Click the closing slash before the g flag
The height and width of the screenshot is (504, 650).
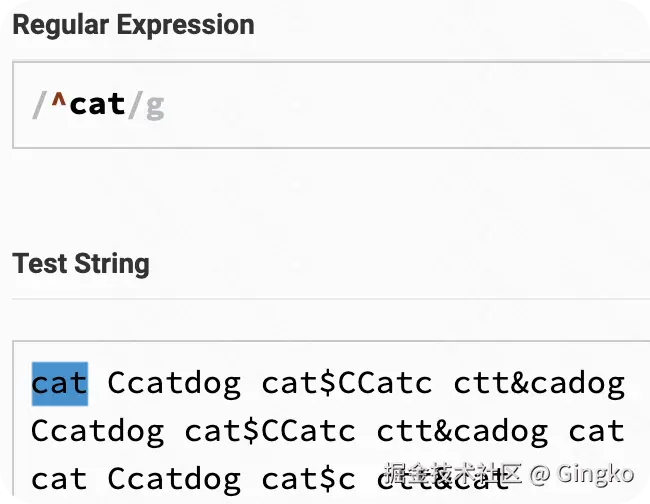click(x=135, y=105)
